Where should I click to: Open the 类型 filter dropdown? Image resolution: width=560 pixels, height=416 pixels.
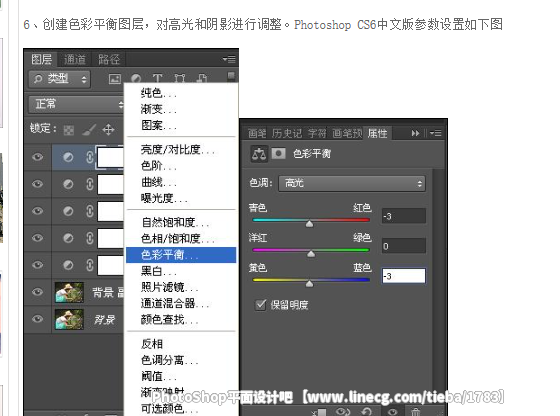pyautogui.click(x=60, y=79)
